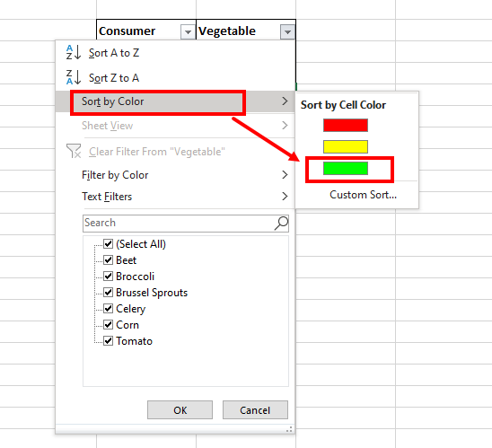Open the Vegetable column filter dropdown
Viewport: 492px width, 448px height.
287,32
